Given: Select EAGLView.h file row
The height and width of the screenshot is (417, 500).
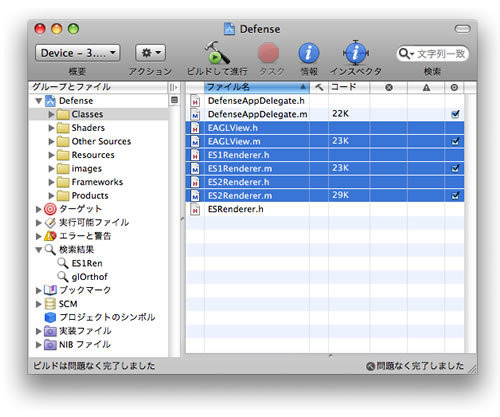Looking at the screenshot, I should click(x=325, y=128).
